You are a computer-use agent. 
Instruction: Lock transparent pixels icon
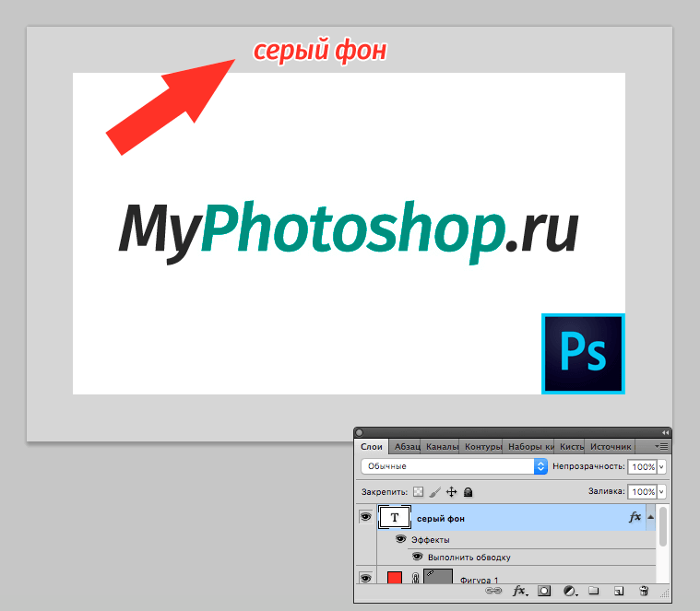tap(418, 493)
